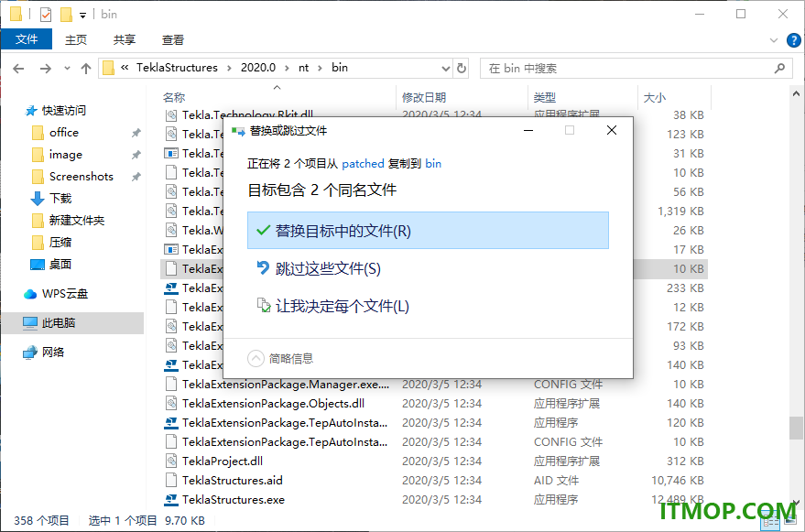Select the TeklaProject.dll file icon
Image resolution: width=805 pixels, height=532 pixels.
pyautogui.click(x=171, y=461)
